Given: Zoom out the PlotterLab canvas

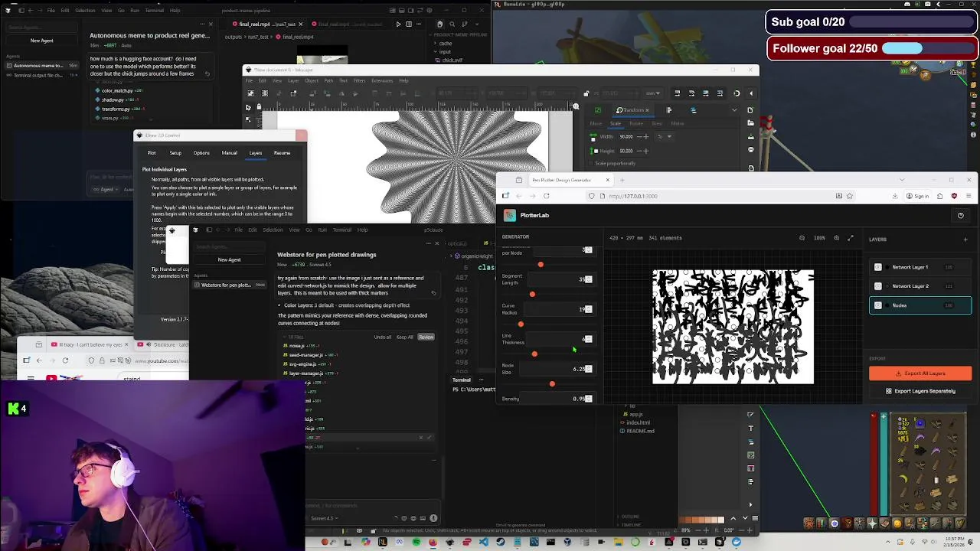Looking at the screenshot, I should (x=802, y=238).
